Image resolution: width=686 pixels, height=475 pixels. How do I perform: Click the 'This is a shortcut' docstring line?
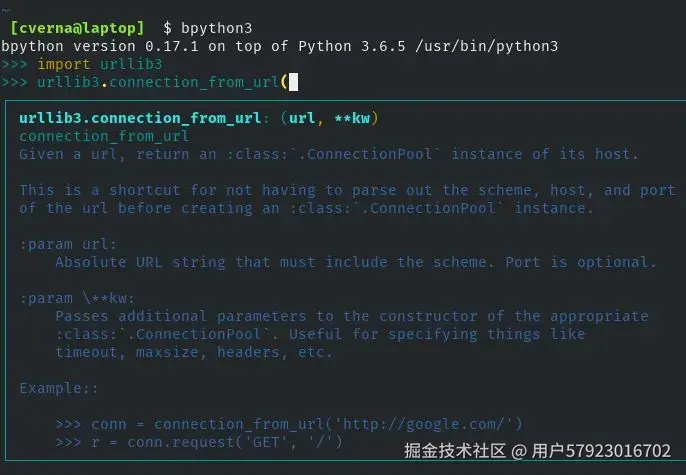(x=347, y=189)
